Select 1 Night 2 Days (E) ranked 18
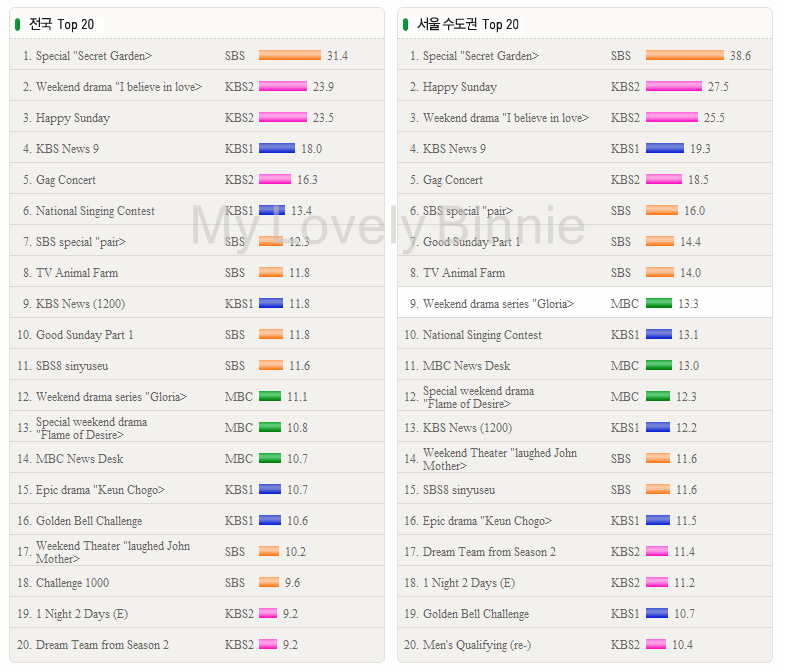 point(469,583)
